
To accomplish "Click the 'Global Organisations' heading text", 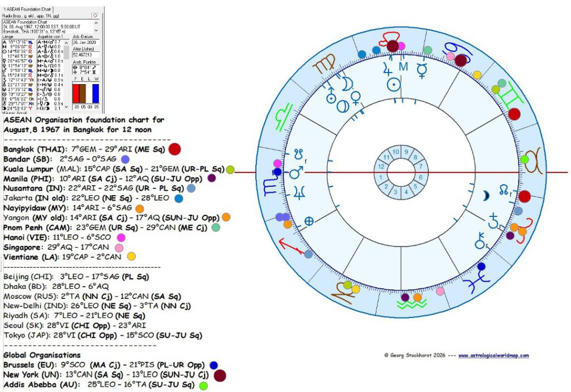I will (x=42, y=355).
